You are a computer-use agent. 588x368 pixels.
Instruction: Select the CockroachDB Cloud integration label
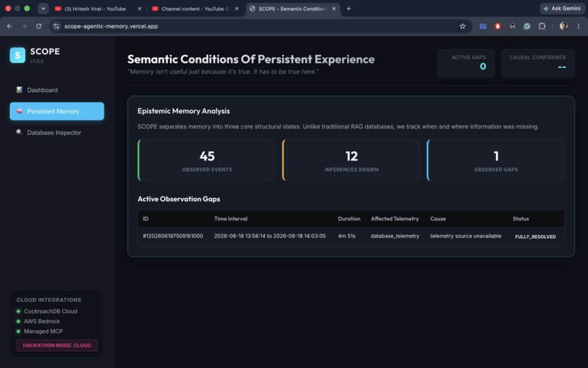pyautogui.click(x=50, y=311)
